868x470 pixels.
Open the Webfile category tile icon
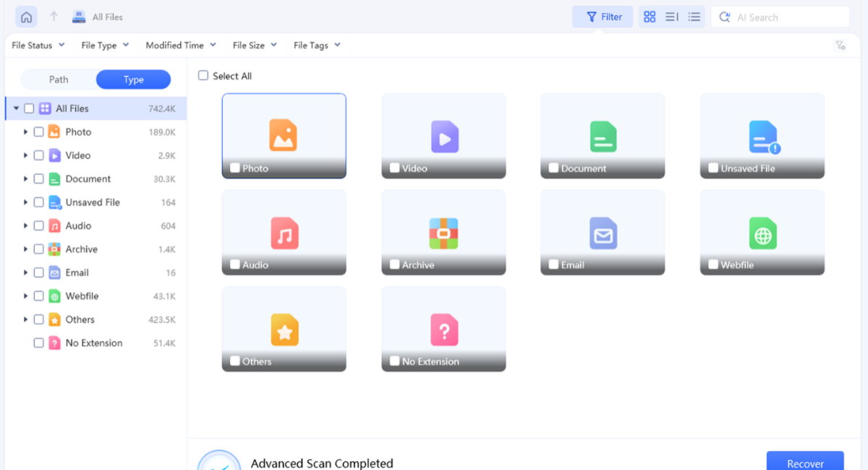762,233
